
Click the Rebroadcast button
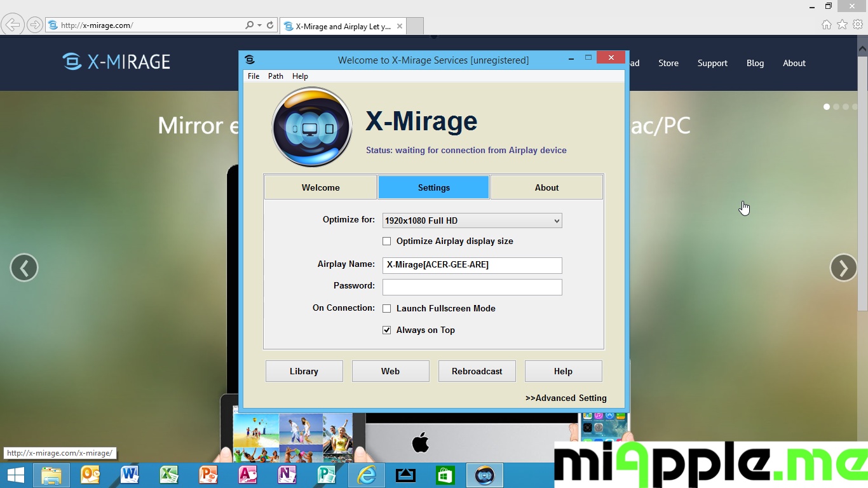pos(477,371)
